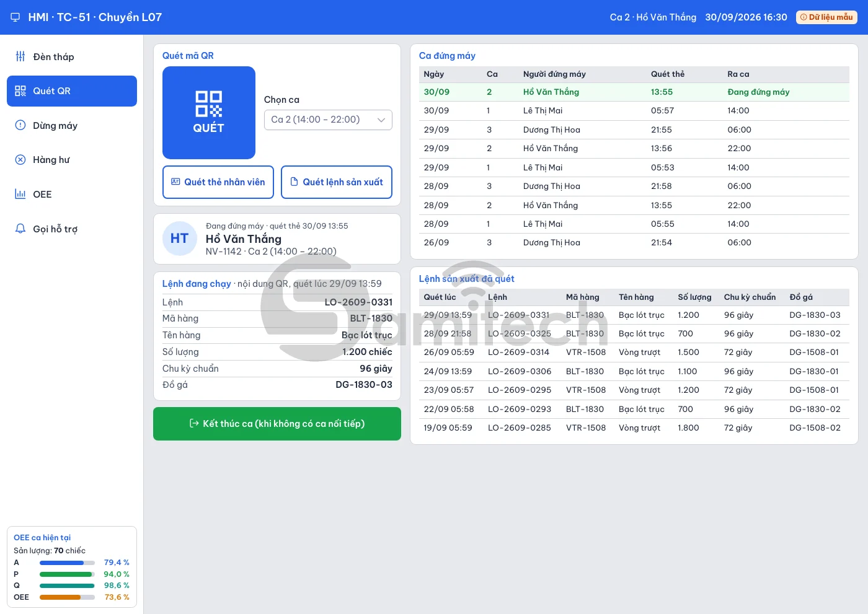Click order LO-2609-0293 in the scanned list
This screenshot has height=614, width=868.
[x=520, y=410]
